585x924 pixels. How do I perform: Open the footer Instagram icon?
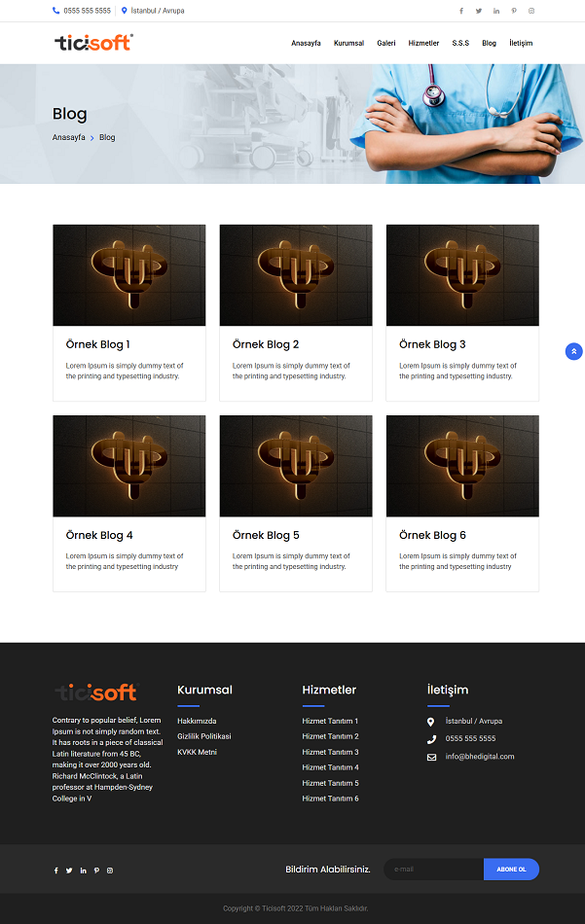[110, 871]
